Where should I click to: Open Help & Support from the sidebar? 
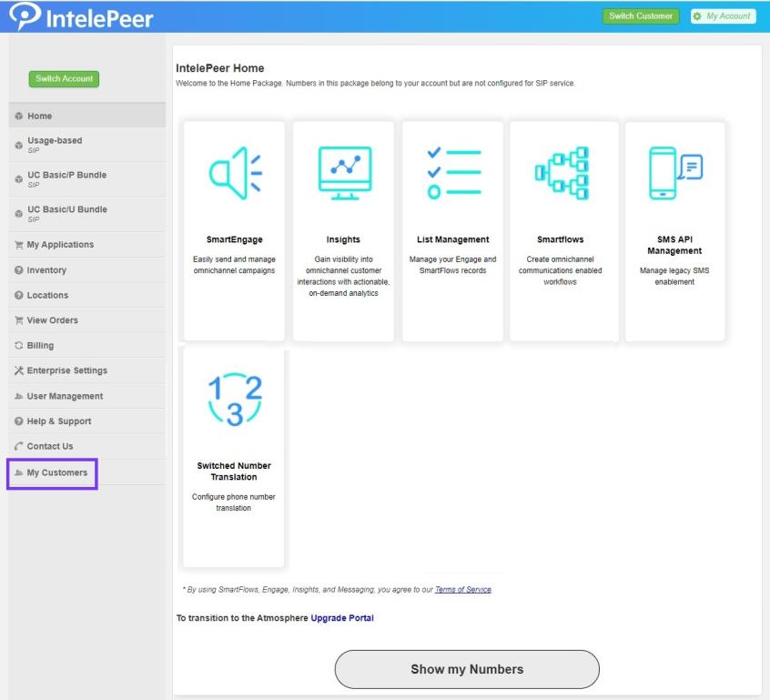pyautogui.click(x=86, y=421)
